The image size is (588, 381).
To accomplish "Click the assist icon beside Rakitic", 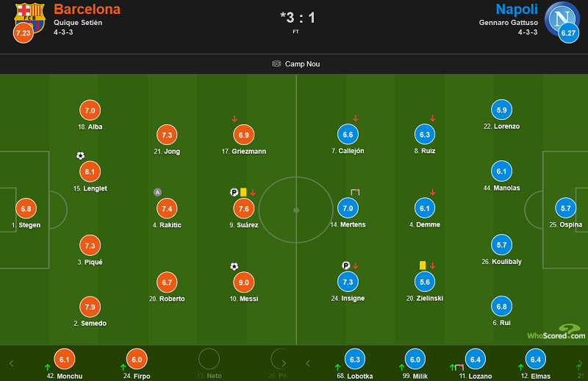I will coord(157,192).
